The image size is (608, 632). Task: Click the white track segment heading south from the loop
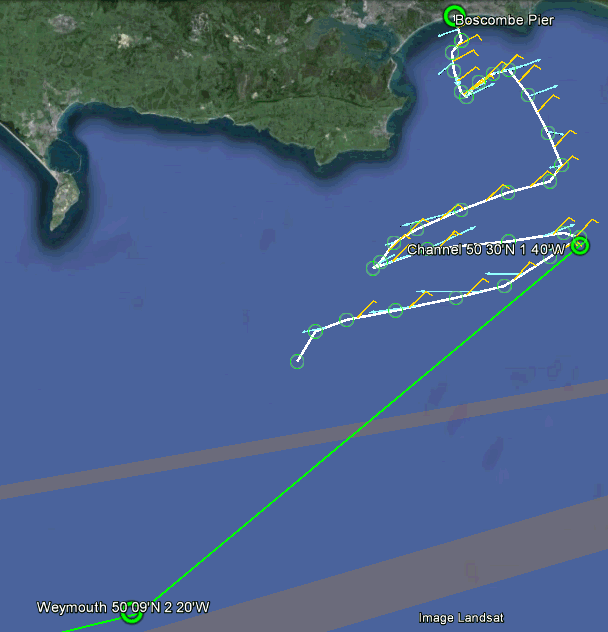(x=538, y=117)
